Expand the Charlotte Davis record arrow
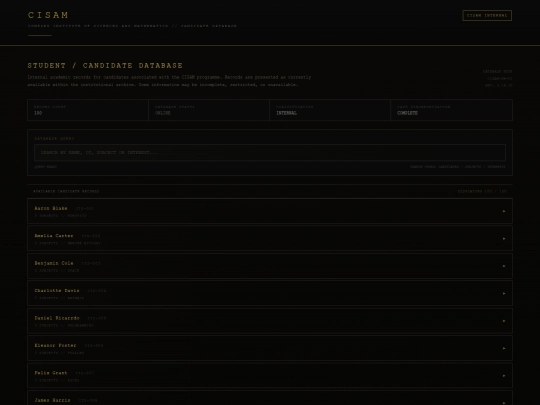This screenshot has height=405, width=540. [x=504, y=293]
